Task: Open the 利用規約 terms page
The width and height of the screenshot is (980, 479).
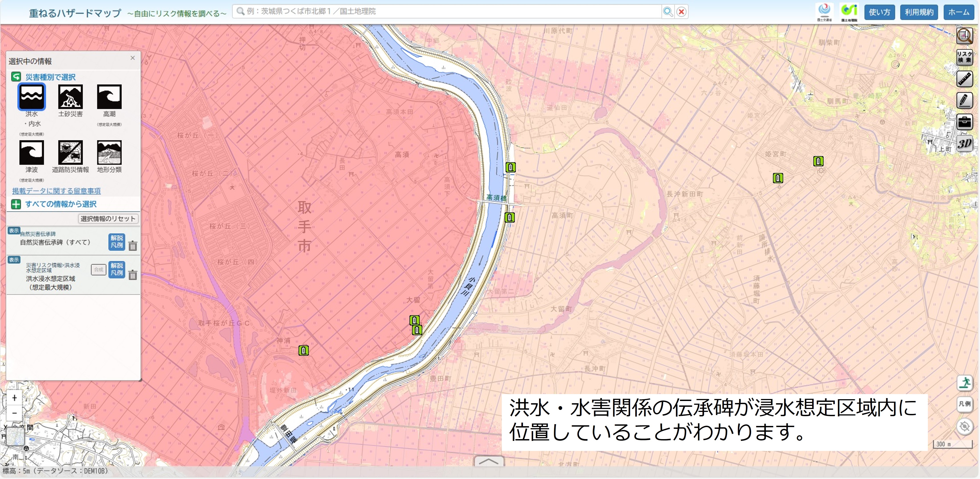Action: tap(919, 12)
